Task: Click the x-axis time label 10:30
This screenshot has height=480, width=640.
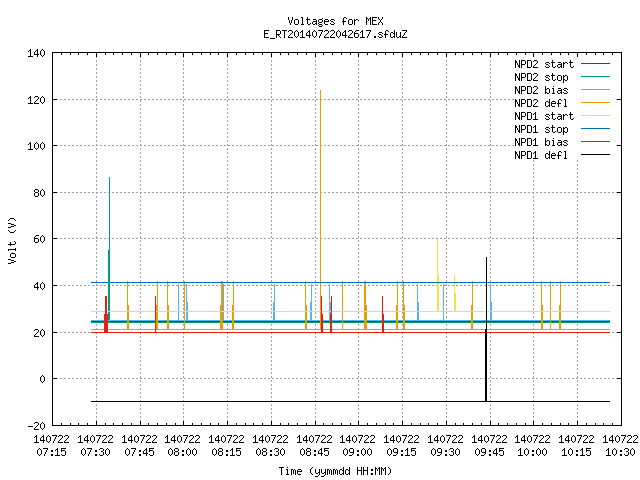Action: tap(620, 453)
